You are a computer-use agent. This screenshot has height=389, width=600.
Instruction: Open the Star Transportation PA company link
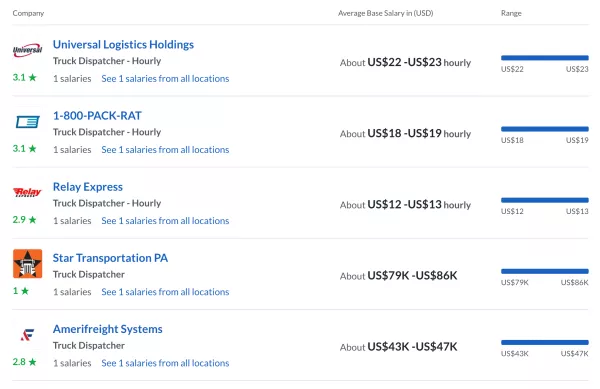coord(110,258)
